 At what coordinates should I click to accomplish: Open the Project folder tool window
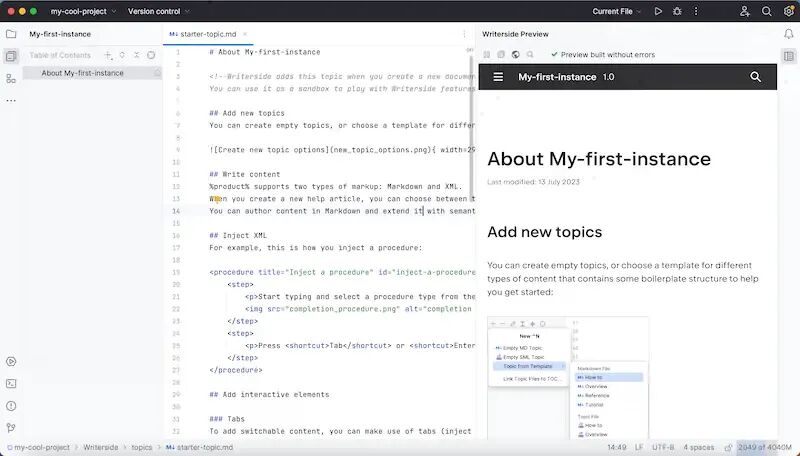pyautogui.click(x=11, y=34)
